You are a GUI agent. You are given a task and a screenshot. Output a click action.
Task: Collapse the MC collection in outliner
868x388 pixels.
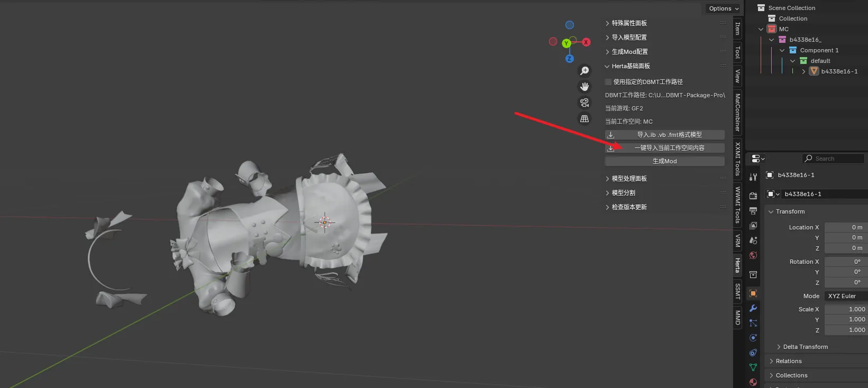(x=761, y=29)
